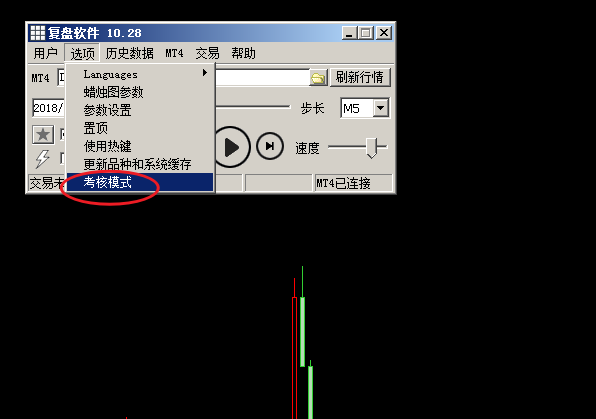
Task: Open the 帮助 help menu
Action: (243, 53)
